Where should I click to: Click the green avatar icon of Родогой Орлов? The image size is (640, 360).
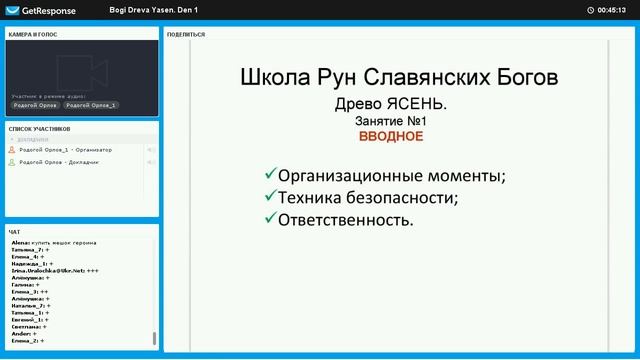click(12, 162)
